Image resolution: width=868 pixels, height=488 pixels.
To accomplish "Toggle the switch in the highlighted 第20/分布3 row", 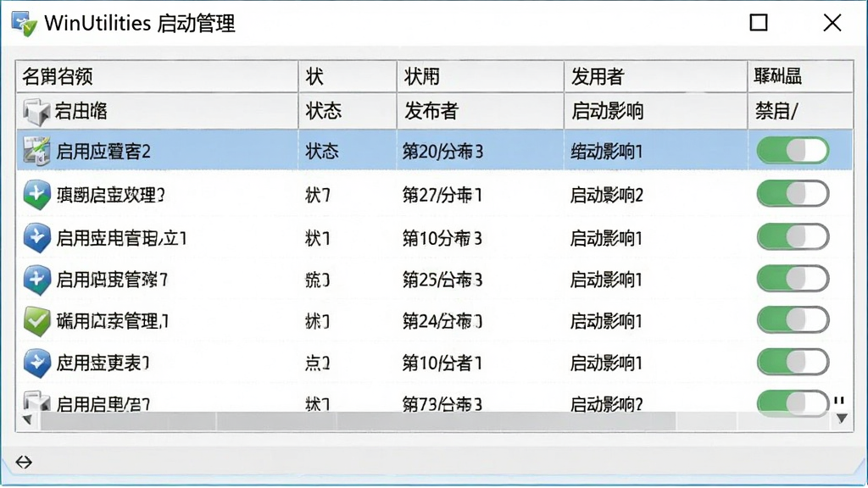I will pyautogui.click(x=793, y=151).
